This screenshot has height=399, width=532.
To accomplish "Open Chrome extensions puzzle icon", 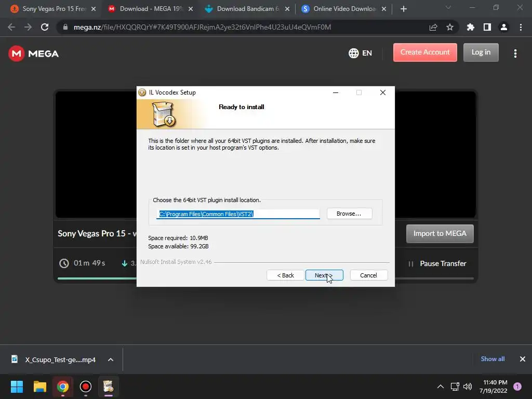I will coord(471,27).
